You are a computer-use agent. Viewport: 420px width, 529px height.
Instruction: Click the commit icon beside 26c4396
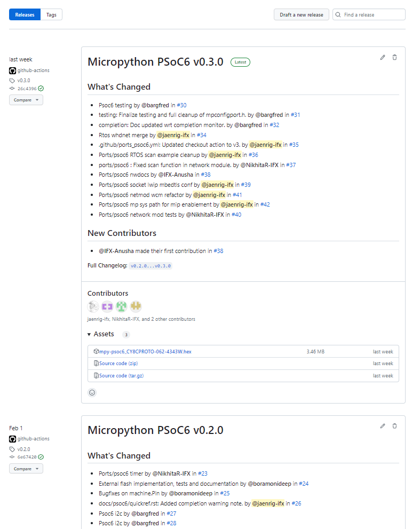coord(12,89)
